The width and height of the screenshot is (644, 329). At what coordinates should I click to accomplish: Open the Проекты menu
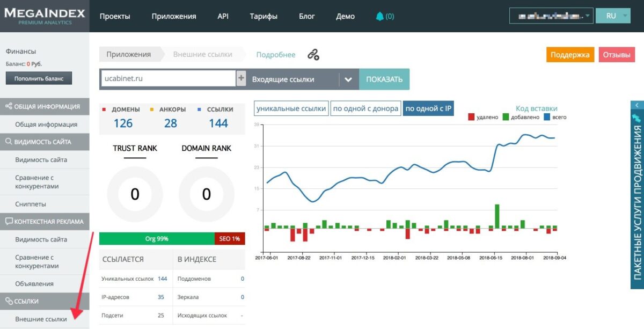(x=115, y=16)
